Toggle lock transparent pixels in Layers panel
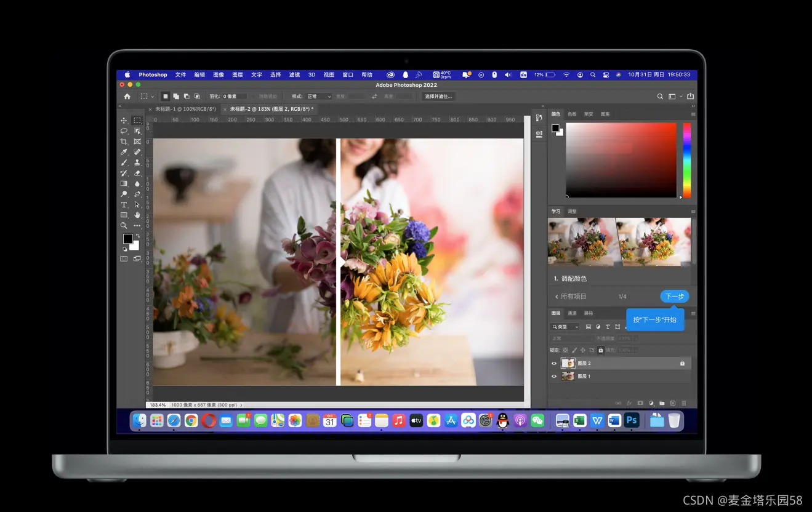This screenshot has width=812, height=512. click(565, 350)
